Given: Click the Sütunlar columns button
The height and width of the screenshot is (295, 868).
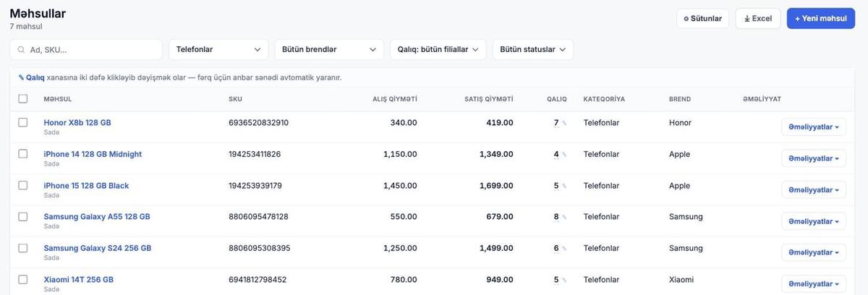Looking at the screenshot, I should (x=703, y=19).
